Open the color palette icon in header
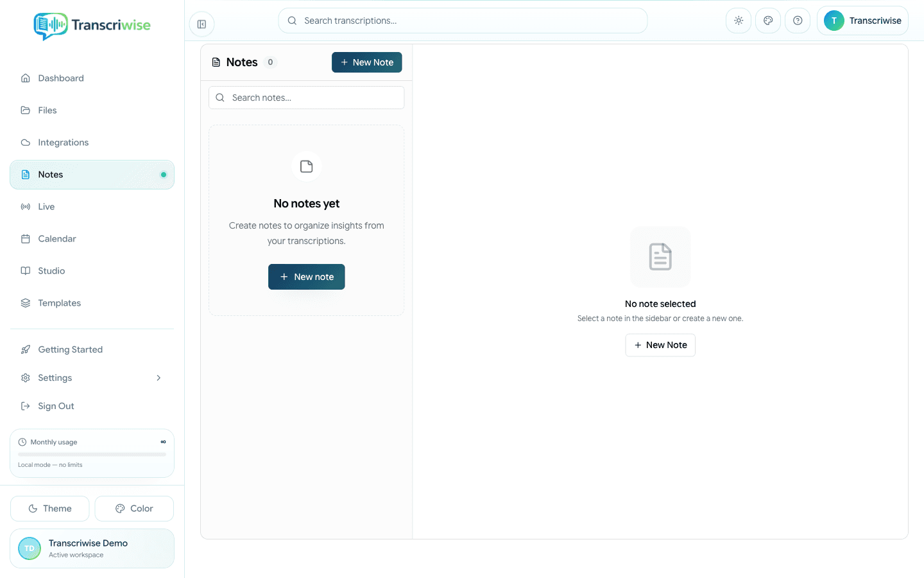The image size is (924, 578). tap(768, 21)
